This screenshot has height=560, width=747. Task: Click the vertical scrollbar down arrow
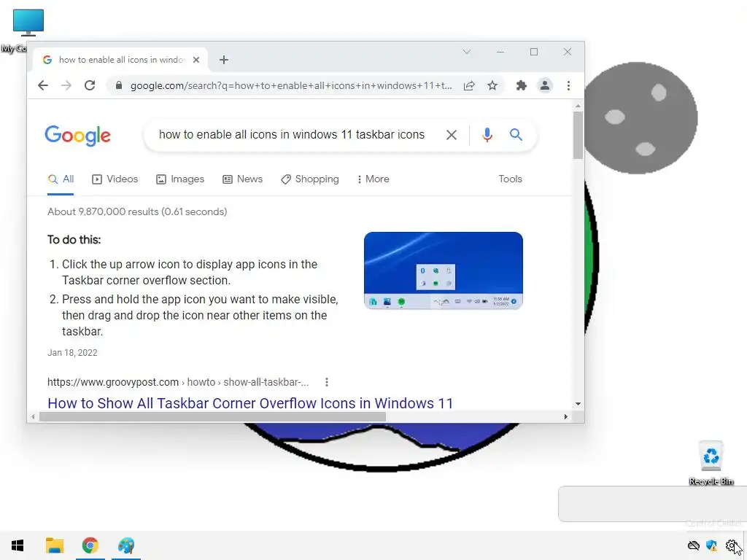[x=578, y=404]
